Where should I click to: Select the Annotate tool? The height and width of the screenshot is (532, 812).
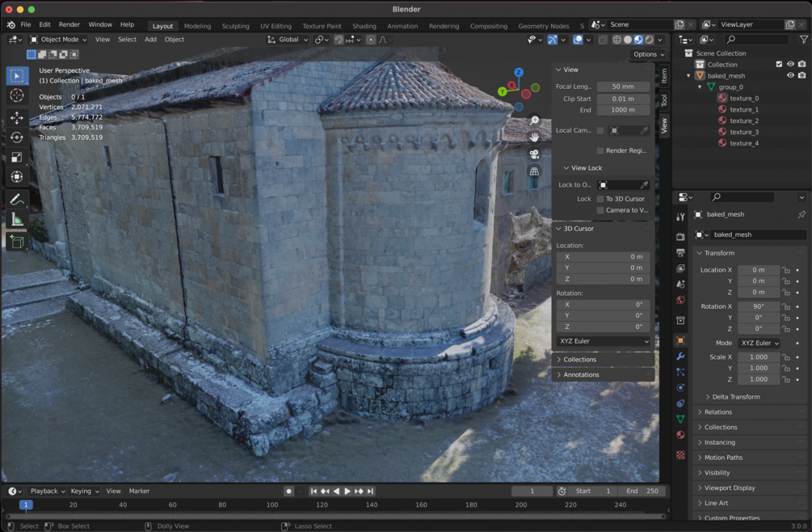[x=17, y=200]
